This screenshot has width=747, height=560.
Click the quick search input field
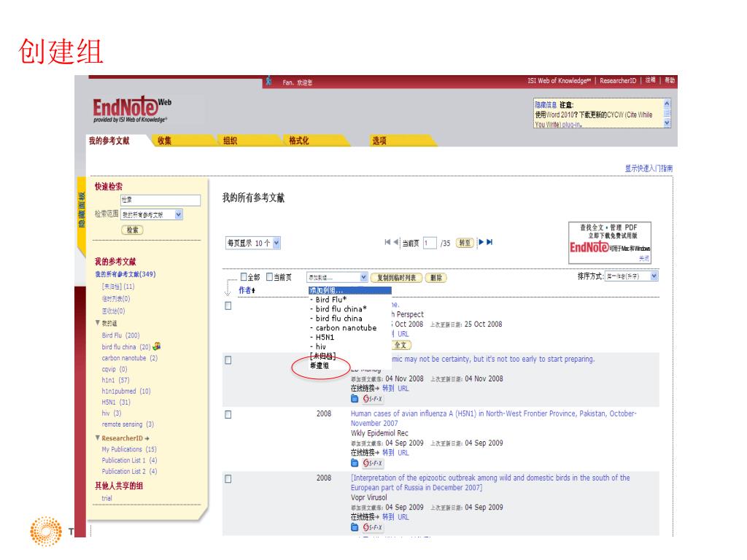click(x=160, y=200)
